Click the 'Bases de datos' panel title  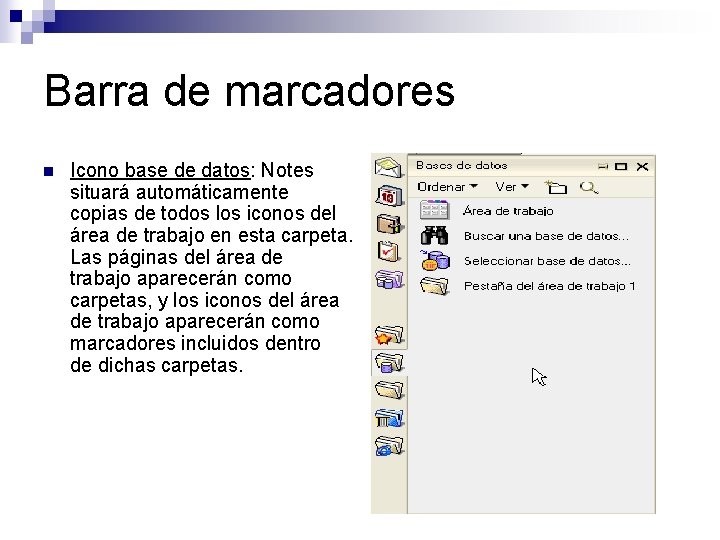tap(461, 165)
